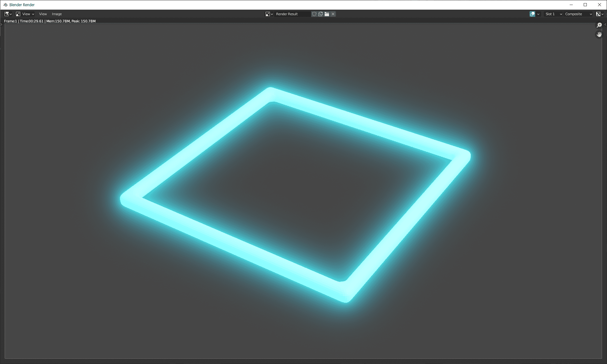Click the pan hand gizmo
This screenshot has height=364, width=607.
click(x=599, y=34)
